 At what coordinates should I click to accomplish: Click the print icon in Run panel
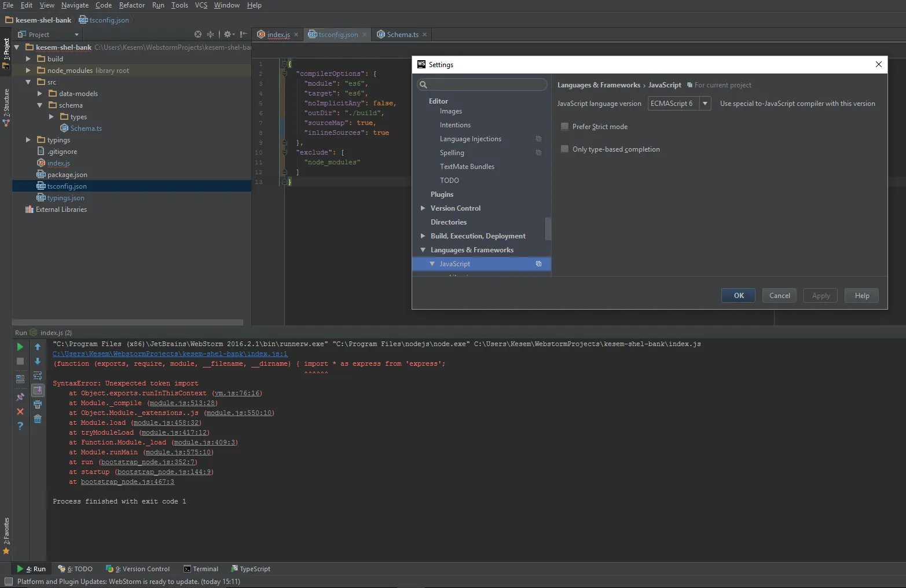[x=38, y=405]
